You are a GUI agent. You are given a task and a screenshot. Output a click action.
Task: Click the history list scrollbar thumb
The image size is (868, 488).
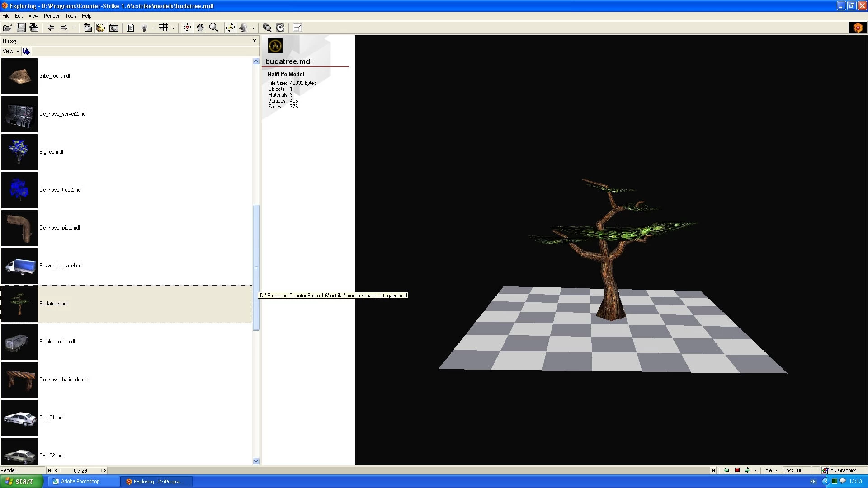[x=256, y=267]
